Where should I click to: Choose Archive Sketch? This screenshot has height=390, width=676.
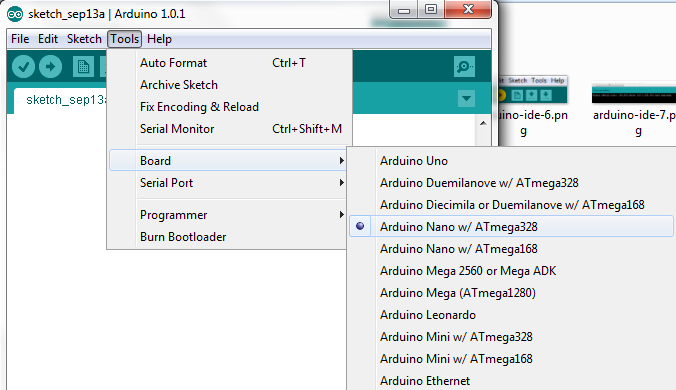pyautogui.click(x=229, y=85)
